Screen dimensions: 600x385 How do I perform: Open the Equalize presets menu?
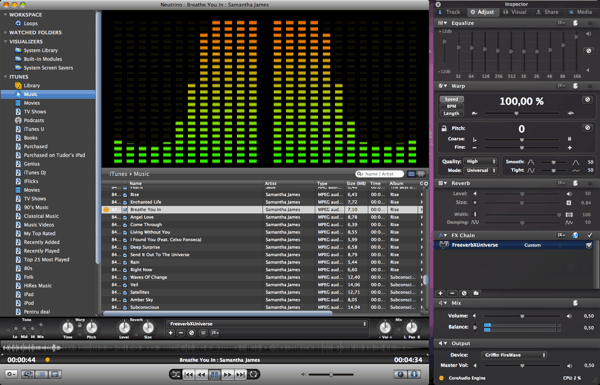point(561,23)
